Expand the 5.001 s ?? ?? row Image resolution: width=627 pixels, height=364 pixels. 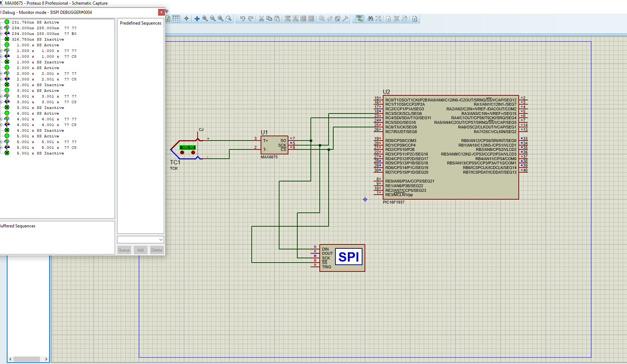click(x=1, y=142)
